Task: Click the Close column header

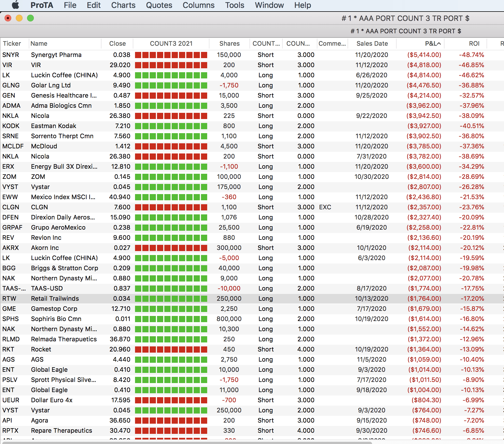Action: [x=117, y=44]
